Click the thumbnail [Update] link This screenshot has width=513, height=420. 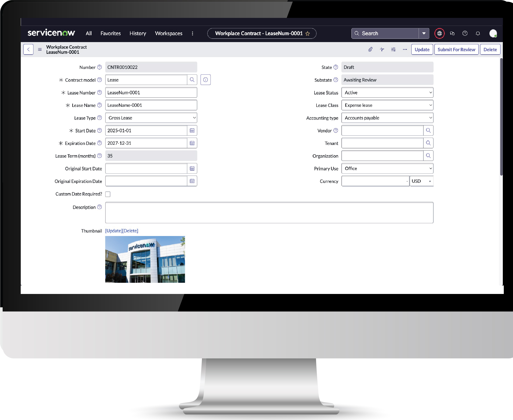click(113, 231)
